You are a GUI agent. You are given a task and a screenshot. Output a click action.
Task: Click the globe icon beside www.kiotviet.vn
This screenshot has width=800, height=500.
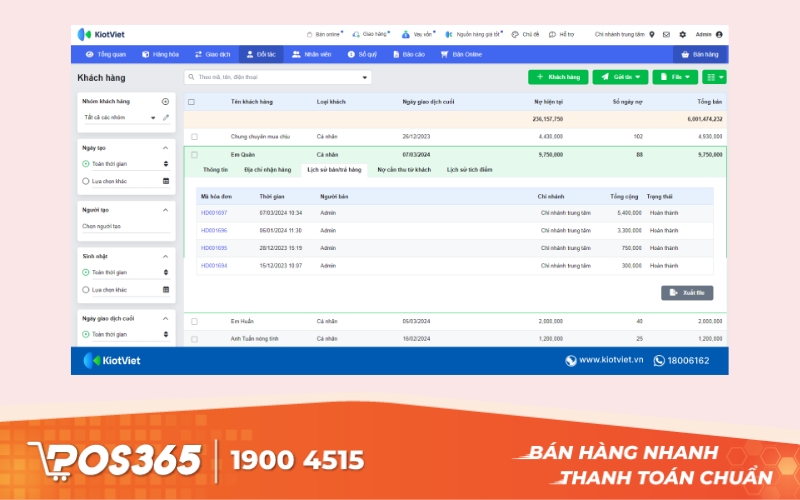[x=571, y=361]
